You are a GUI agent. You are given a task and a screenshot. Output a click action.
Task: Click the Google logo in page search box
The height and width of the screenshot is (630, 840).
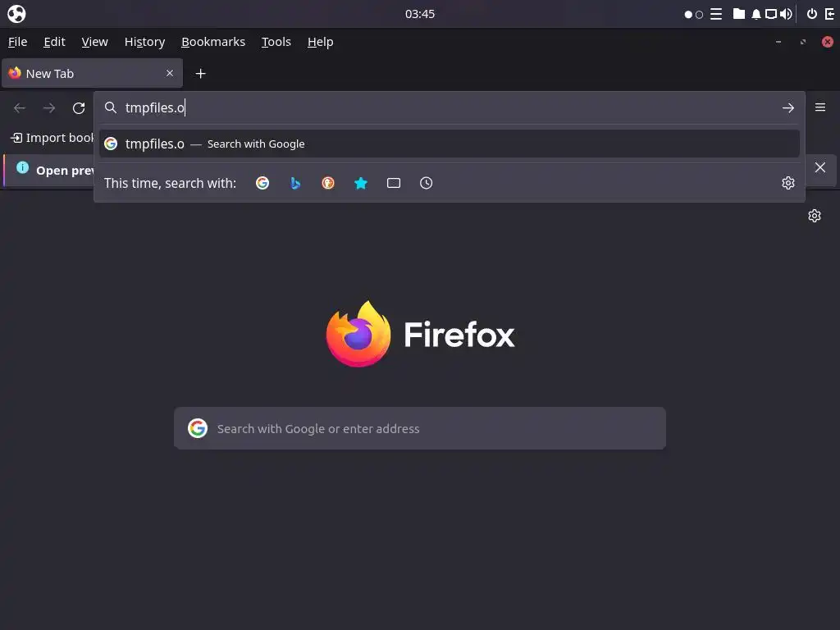pyautogui.click(x=198, y=428)
